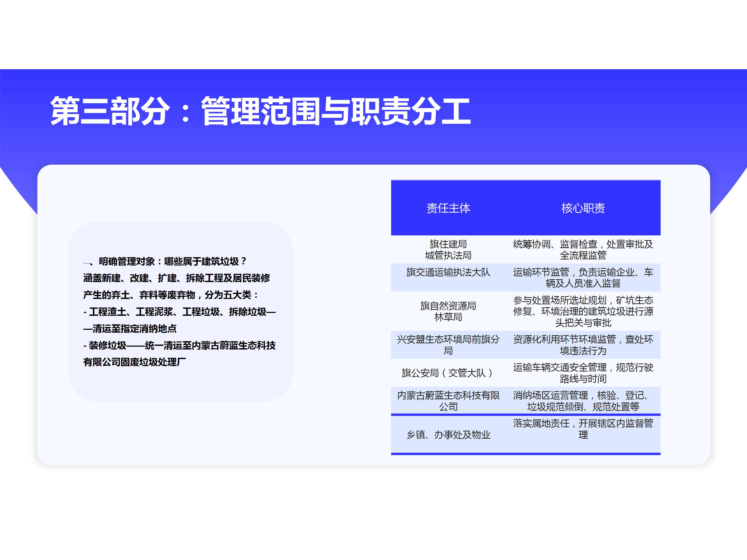The image size is (747, 560).
Task: Click the 内蒙古蔚蓝生态科技有限公司 table cell
Action: [x=448, y=401]
